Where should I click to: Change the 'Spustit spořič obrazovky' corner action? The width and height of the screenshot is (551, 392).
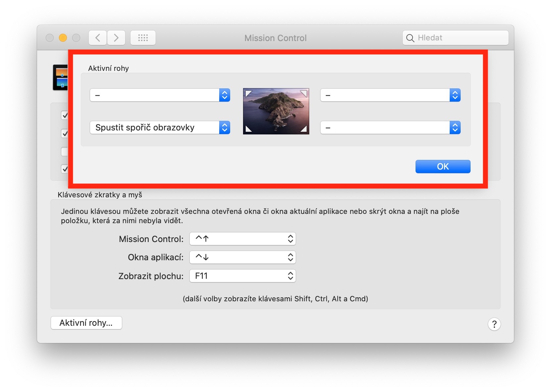(x=160, y=128)
